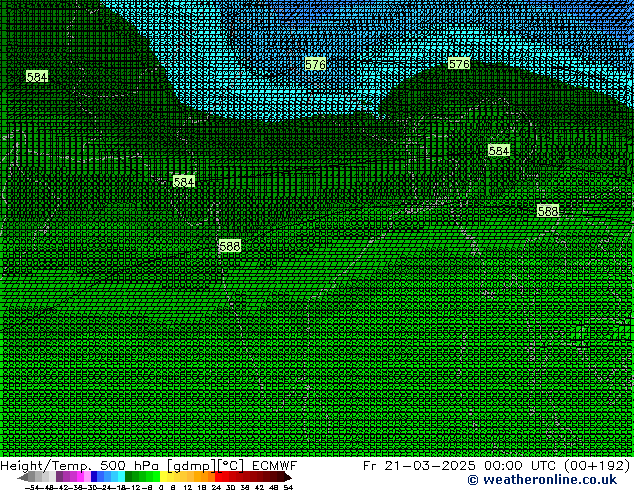Click the '(00+192)' forecast hour text

tap(597, 466)
